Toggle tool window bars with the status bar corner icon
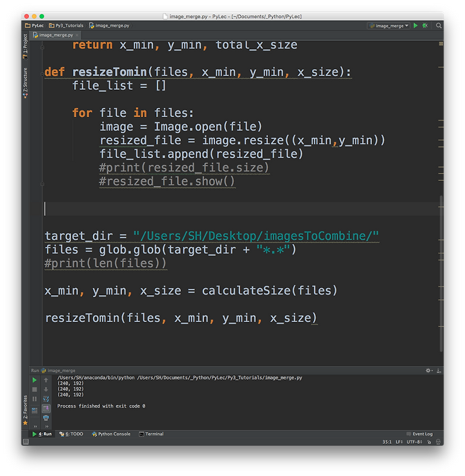This screenshot has width=465, height=476. point(26,442)
